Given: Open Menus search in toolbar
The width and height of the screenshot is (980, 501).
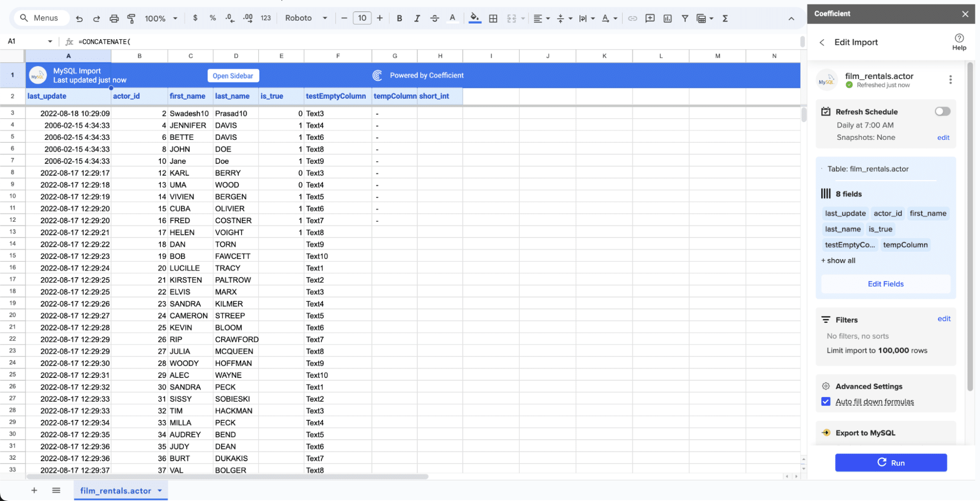Looking at the screenshot, I should coord(39,18).
